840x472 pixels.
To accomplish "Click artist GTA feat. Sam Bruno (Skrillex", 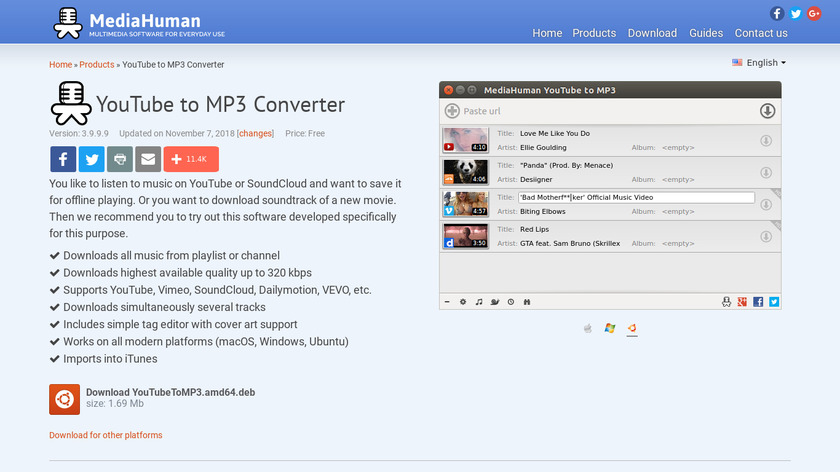I will point(570,243).
